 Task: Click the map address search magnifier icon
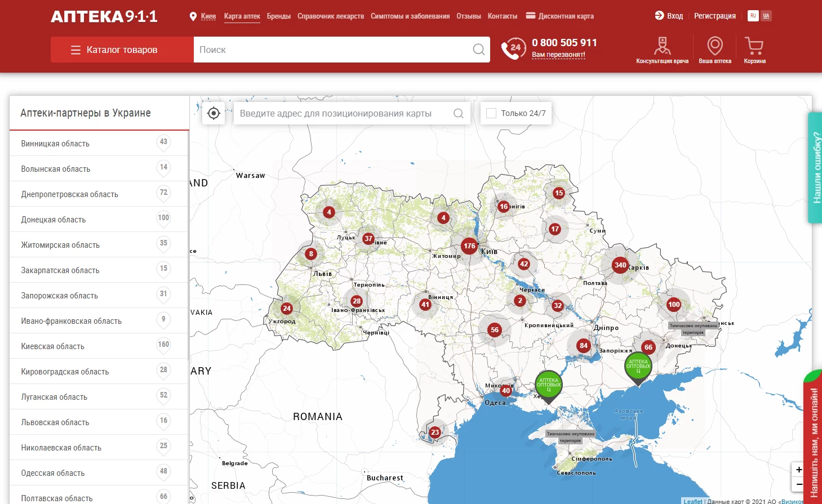(459, 113)
